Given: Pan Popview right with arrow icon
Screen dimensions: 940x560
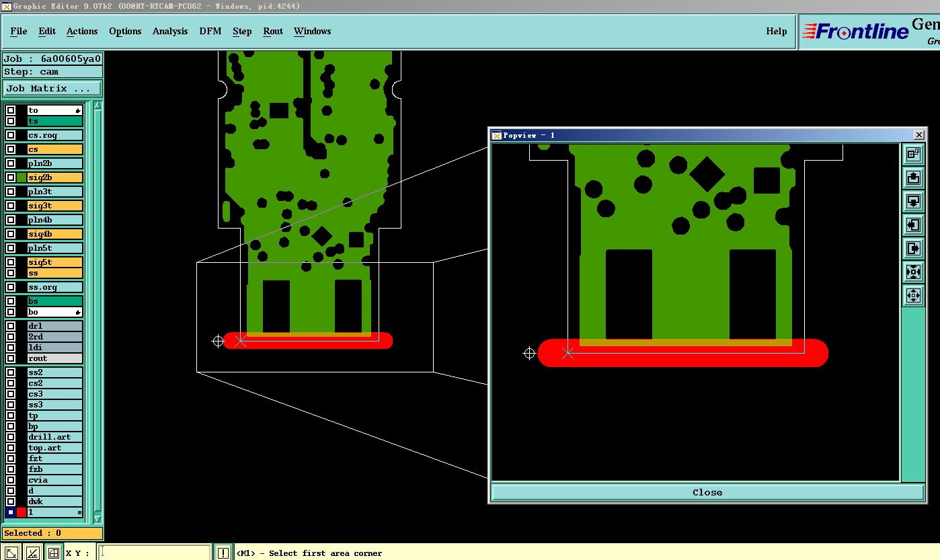Looking at the screenshot, I should point(913,248).
